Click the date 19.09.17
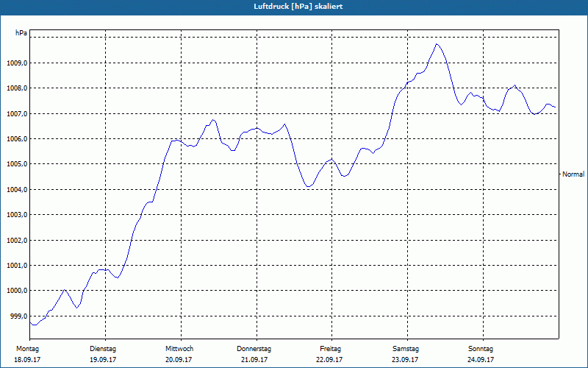The height and width of the screenshot is (368, 588). tap(103, 360)
